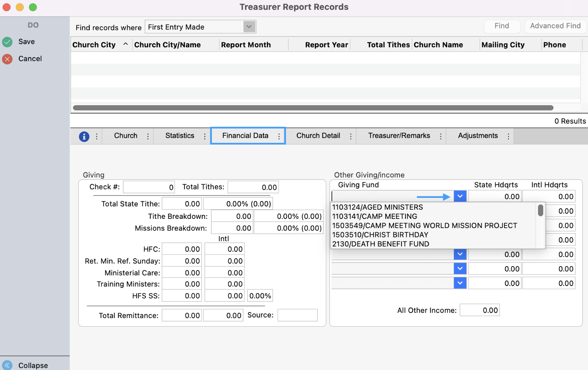Image resolution: width=588 pixels, height=370 pixels.
Task: Click inside the Check # field
Action: click(x=148, y=186)
